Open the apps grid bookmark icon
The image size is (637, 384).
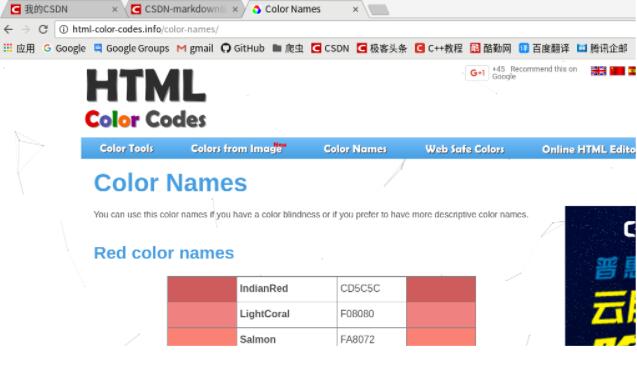click(8, 48)
